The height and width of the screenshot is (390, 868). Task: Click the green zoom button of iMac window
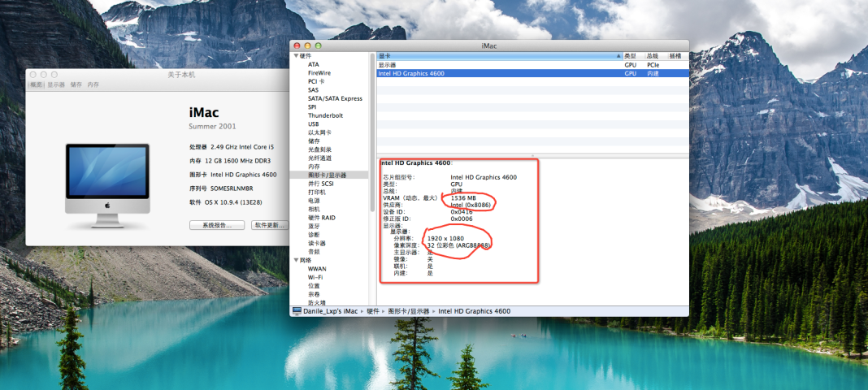(x=318, y=45)
